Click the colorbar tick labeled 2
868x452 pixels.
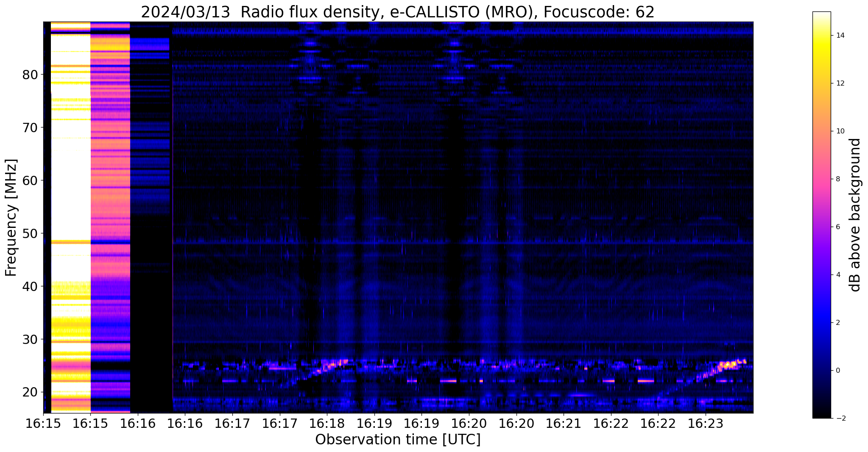837,323
